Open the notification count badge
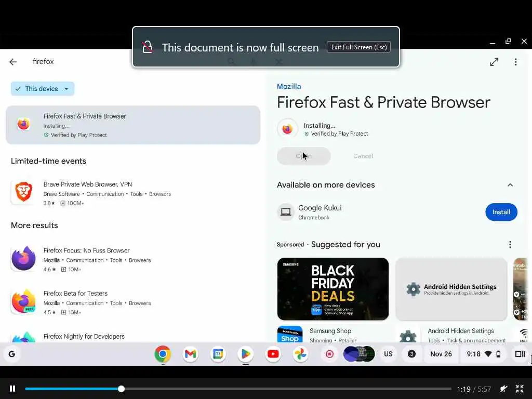The image size is (532, 399). click(411, 354)
